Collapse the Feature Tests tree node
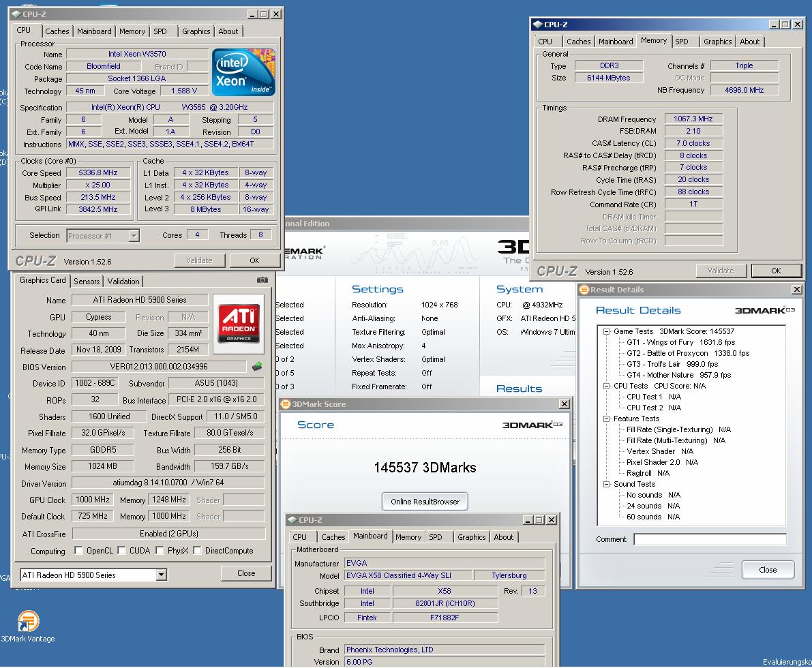Viewport: 812px width, 668px height. tap(606, 419)
